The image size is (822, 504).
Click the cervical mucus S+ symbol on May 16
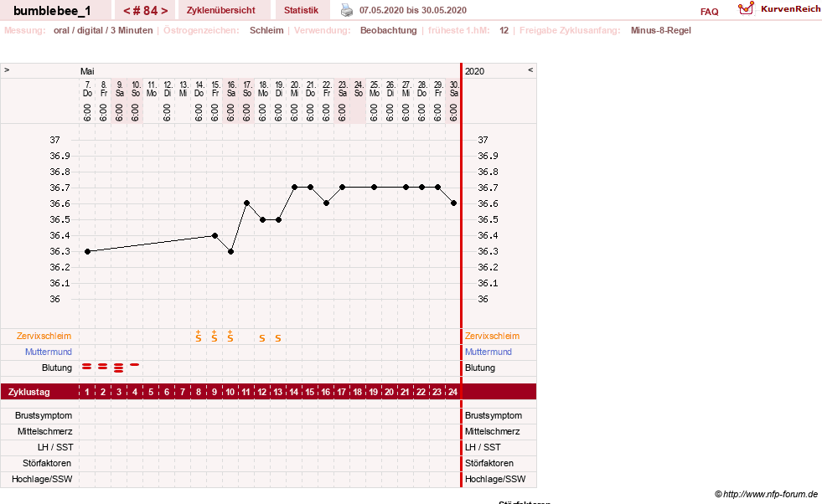click(x=230, y=337)
